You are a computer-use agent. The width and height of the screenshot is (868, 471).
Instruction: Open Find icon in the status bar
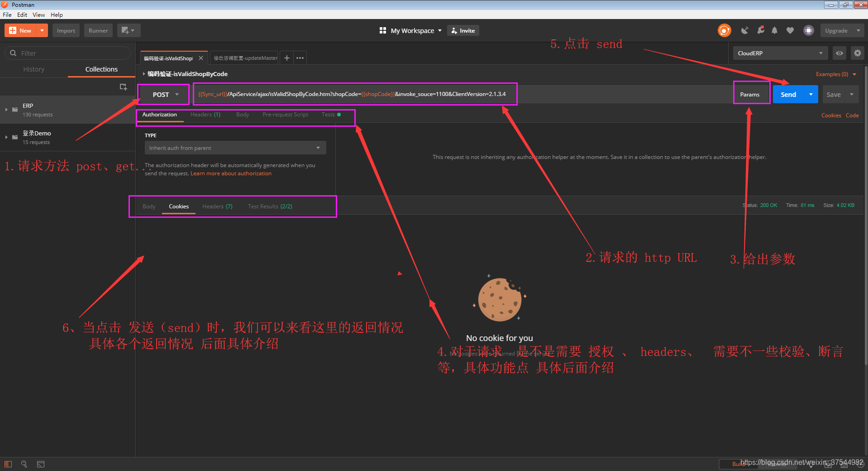(24, 464)
